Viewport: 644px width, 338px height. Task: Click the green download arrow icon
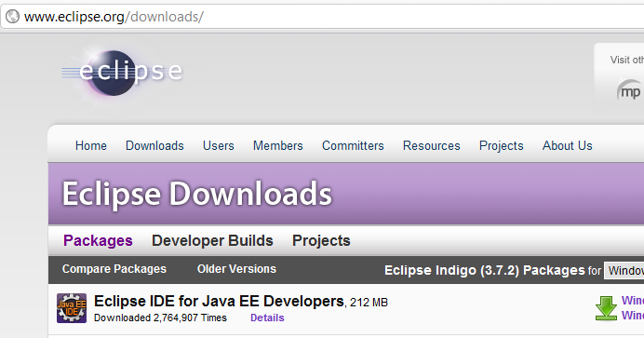tap(606, 308)
